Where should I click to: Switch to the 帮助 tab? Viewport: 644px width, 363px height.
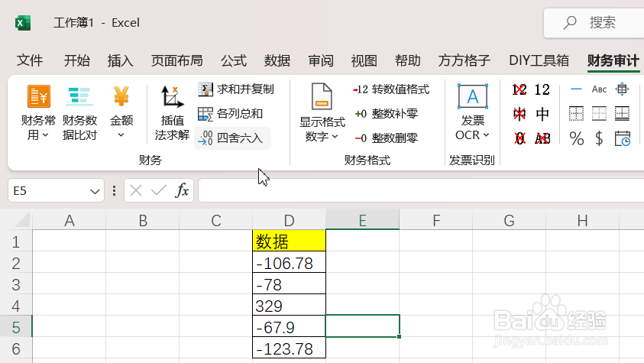408,60
